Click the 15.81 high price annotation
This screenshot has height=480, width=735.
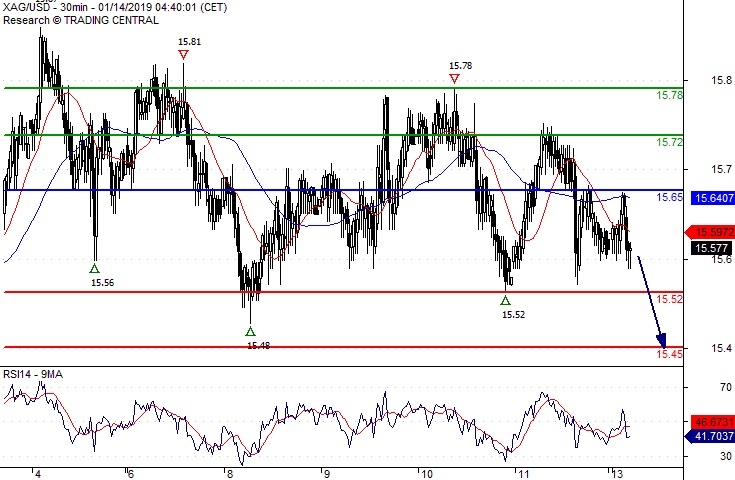tap(189, 42)
